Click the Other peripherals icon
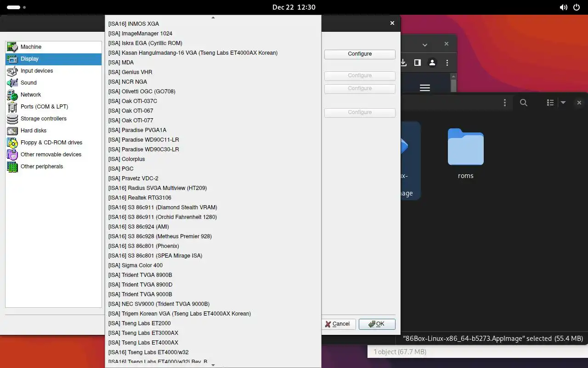Image resolution: width=588 pixels, height=368 pixels. (12, 167)
